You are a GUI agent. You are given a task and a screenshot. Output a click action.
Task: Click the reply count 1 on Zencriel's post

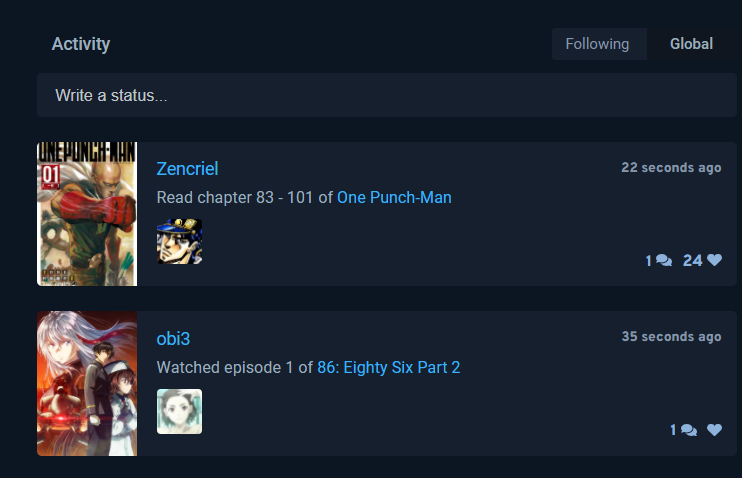tap(649, 261)
